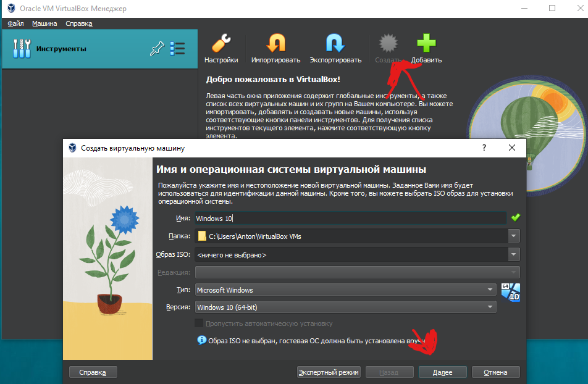Viewport: 588px width, 384px height.
Task: Click the pin icon in Инструменты panel
Action: click(157, 49)
